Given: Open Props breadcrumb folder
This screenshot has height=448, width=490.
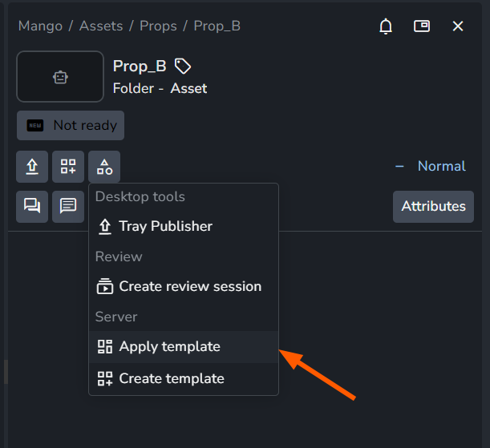Looking at the screenshot, I should pyautogui.click(x=158, y=26).
